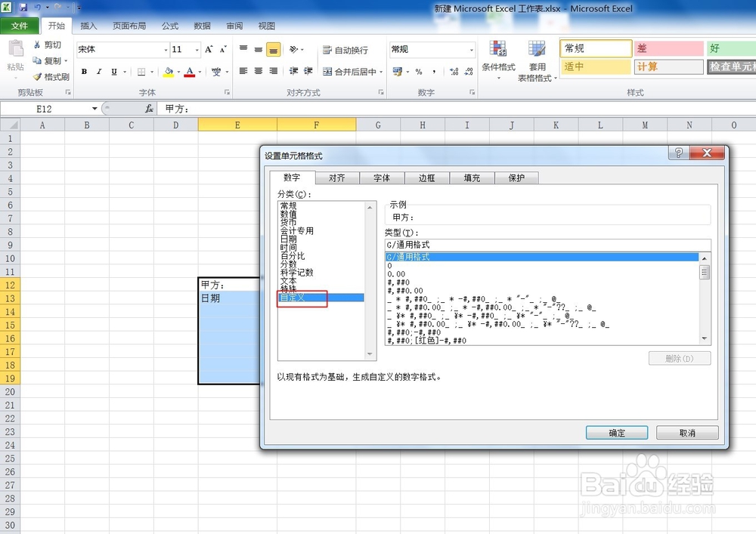This screenshot has width=756, height=534.
Task: Open the fill color dropdown arrow
Action: tap(178, 72)
